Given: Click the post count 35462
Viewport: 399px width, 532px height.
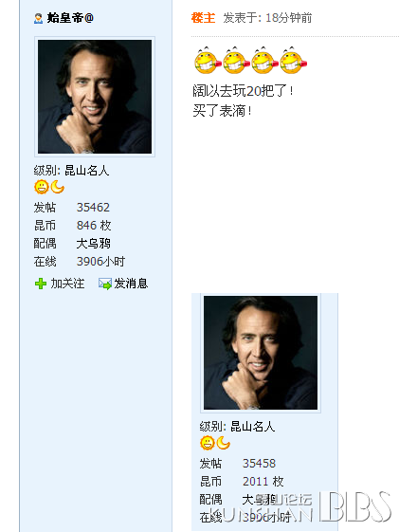Looking at the screenshot, I should point(93,208).
